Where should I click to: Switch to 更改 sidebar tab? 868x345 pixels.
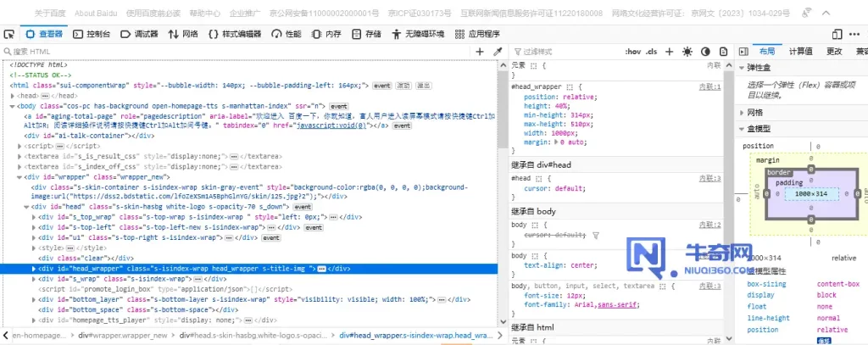(x=834, y=52)
